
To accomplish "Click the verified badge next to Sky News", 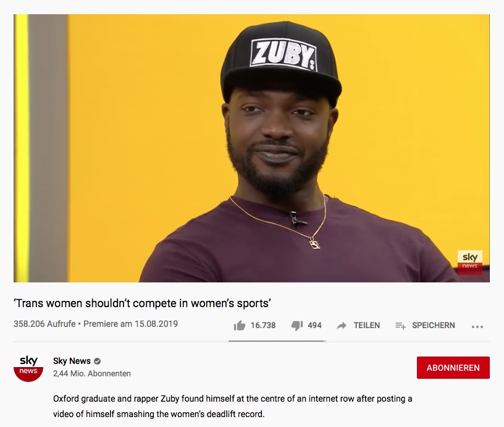I will point(98,361).
